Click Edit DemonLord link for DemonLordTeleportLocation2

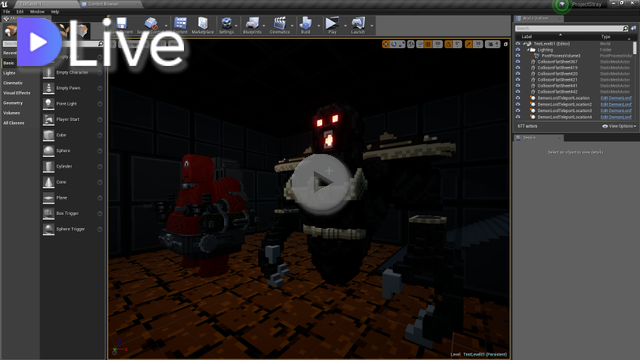click(x=616, y=104)
